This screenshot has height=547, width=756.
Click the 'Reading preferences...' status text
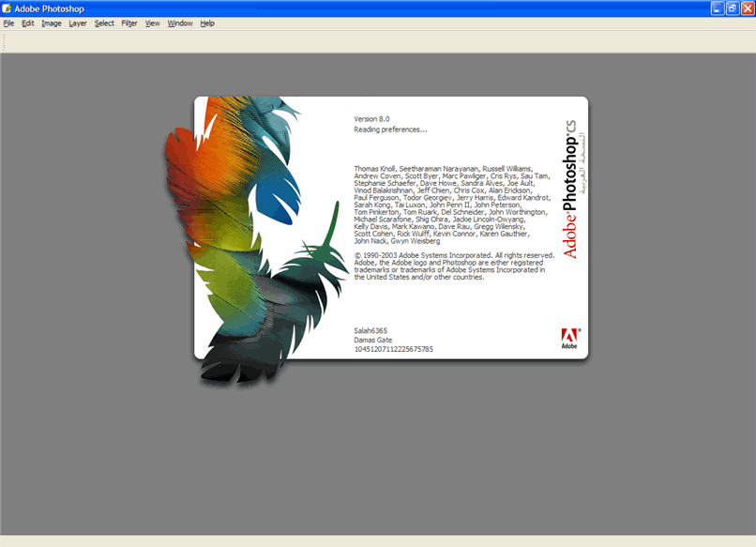point(390,129)
